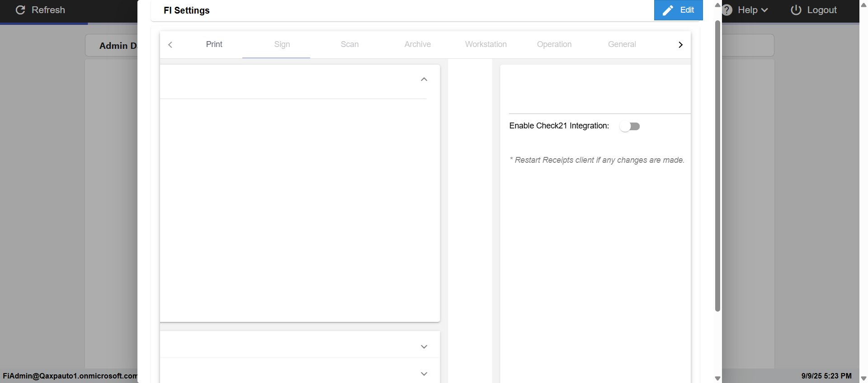Screen dimensions: 868x383
Task: Click the browser page scrollbar up arrow
Action: (863, 5)
